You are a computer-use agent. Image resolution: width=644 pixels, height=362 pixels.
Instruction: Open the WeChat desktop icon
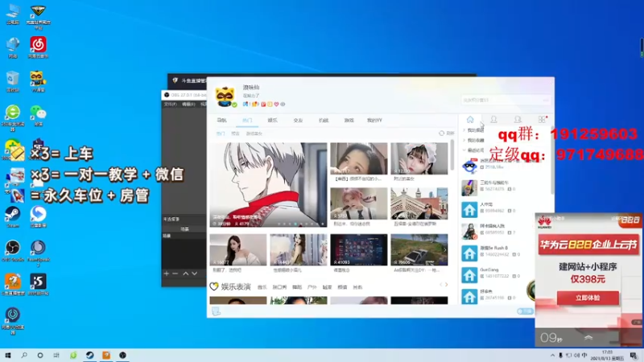(38, 114)
